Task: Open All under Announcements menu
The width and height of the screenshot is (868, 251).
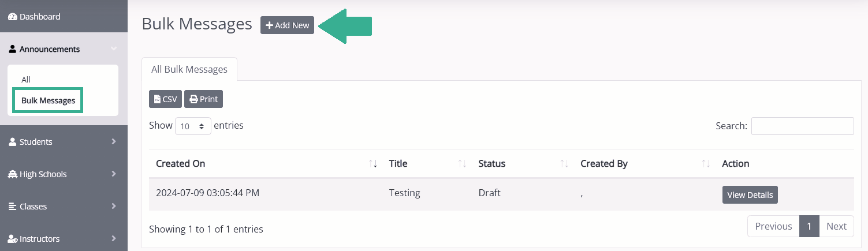Action: click(26, 80)
